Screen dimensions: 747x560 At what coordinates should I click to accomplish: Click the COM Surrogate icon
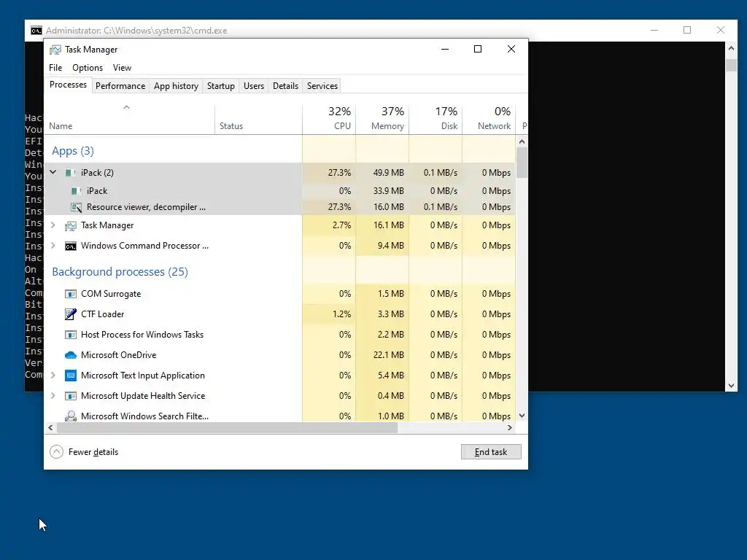point(71,294)
